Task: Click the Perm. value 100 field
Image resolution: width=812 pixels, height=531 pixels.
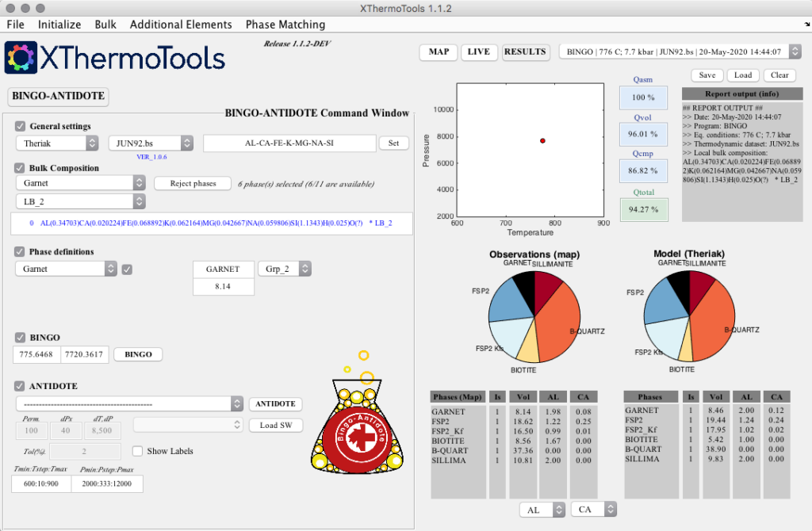Action: pyautogui.click(x=31, y=430)
